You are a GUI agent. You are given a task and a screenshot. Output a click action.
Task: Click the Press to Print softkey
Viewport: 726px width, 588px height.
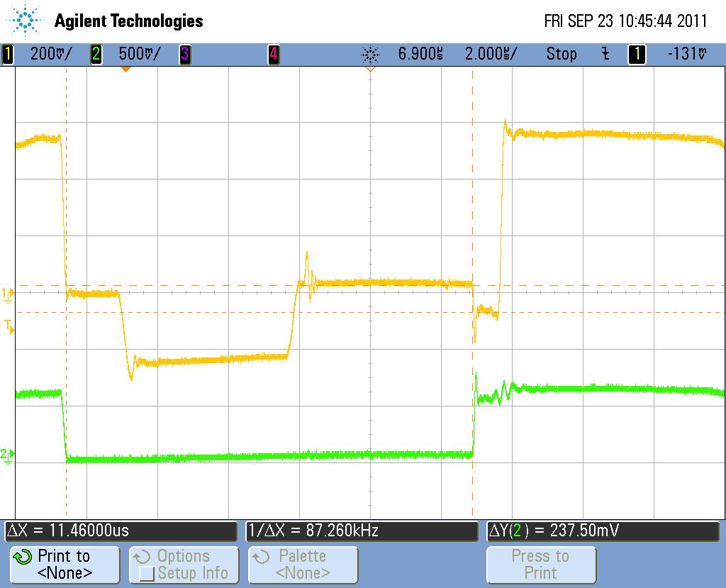click(x=541, y=565)
